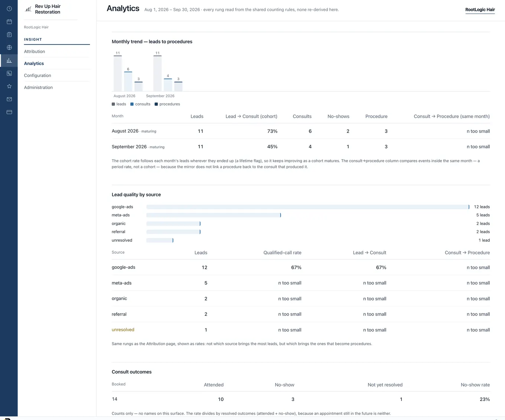This screenshot has height=420, width=505.
Task: Click the August 2026 row in monthly table
Action: tap(301, 131)
